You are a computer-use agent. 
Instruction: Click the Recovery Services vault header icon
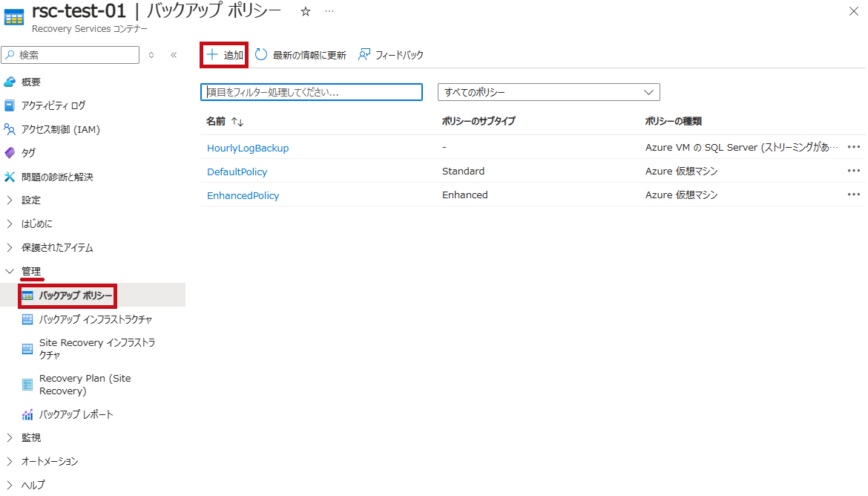tap(14, 17)
